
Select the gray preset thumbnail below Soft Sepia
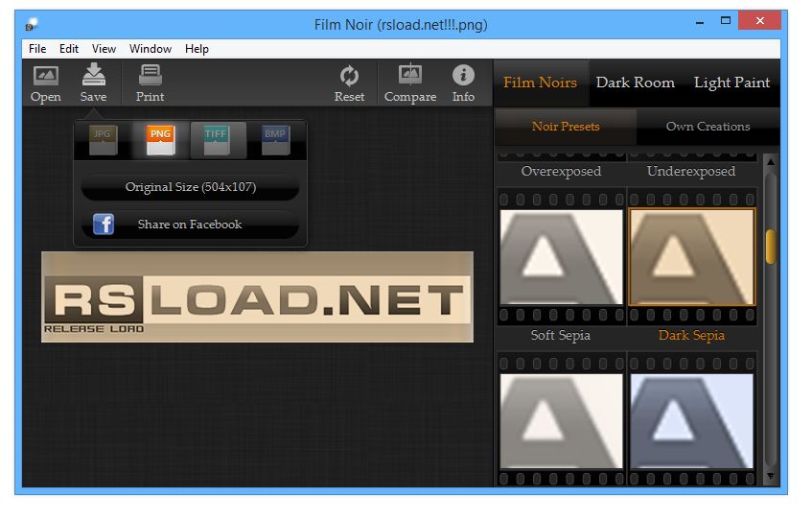(562, 421)
